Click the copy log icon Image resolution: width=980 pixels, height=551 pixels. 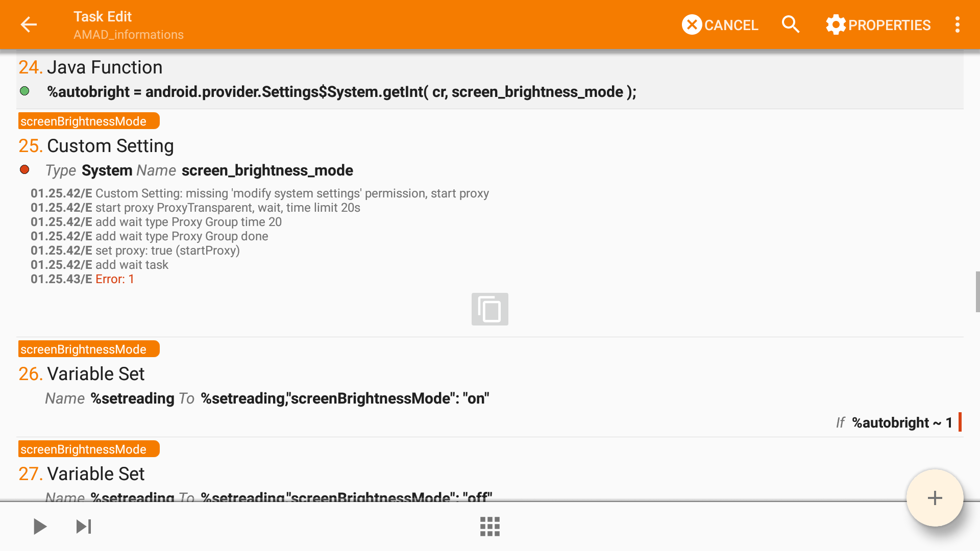point(489,309)
